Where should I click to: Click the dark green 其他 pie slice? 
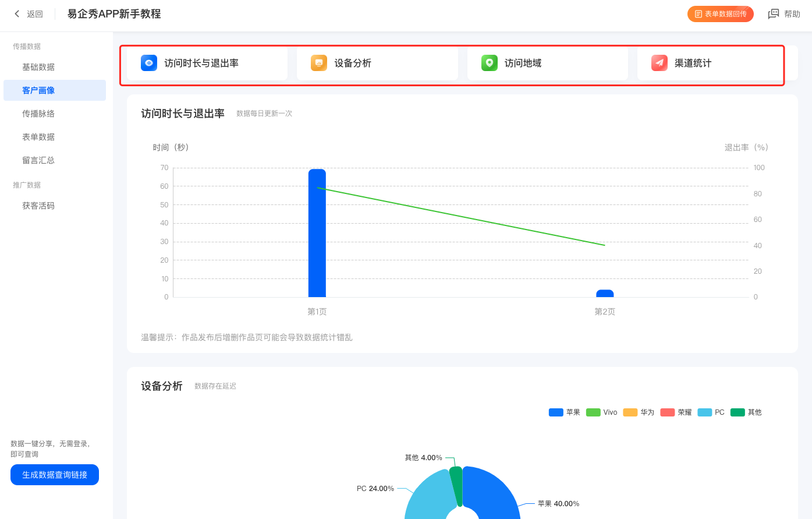(457, 485)
